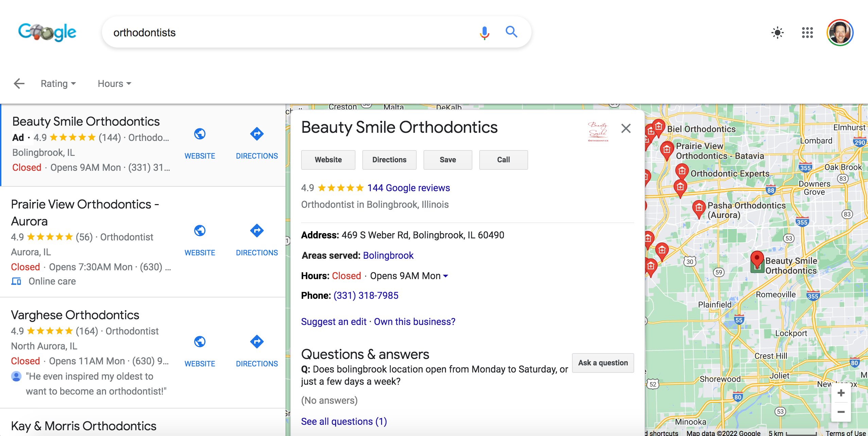The height and width of the screenshot is (436, 868).
Task: Toggle dark theme sun icon
Action: (777, 33)
